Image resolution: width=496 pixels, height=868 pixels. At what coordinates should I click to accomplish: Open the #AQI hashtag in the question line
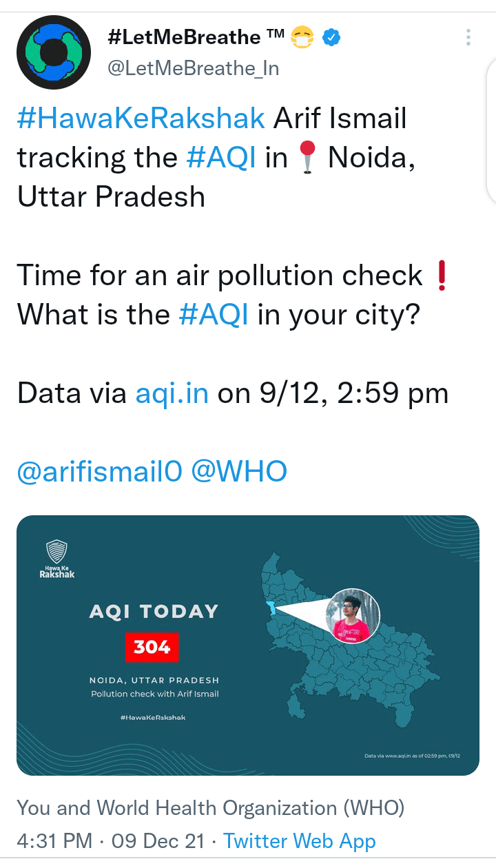(213, 315)
